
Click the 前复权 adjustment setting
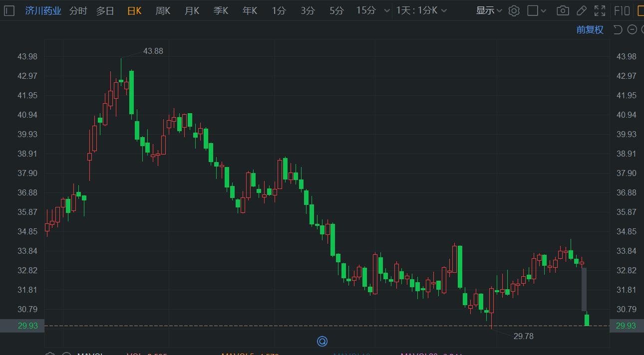590,29
